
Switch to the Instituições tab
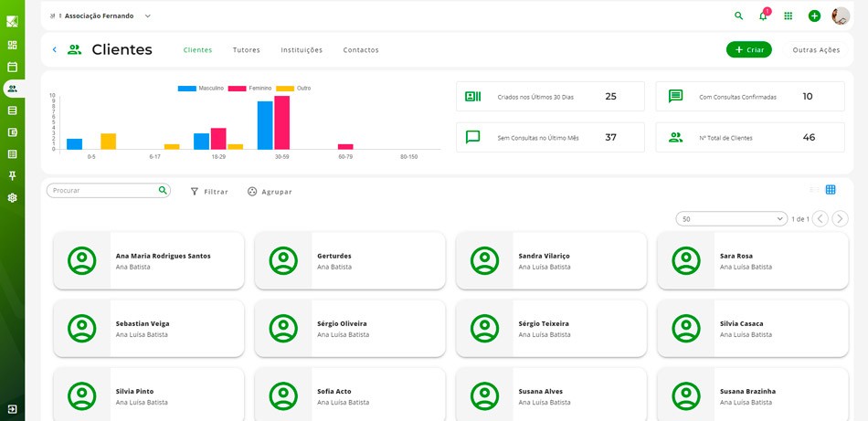pos(302,50)
